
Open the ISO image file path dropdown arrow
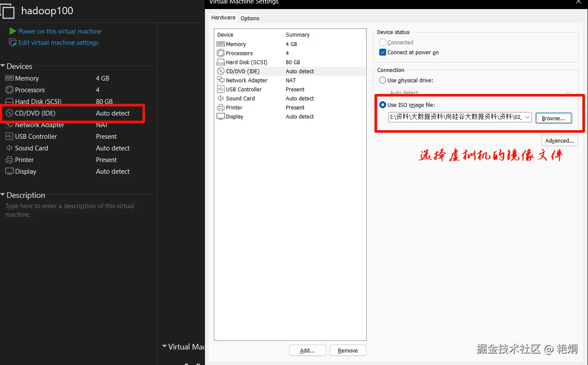(x=527, y=117)
